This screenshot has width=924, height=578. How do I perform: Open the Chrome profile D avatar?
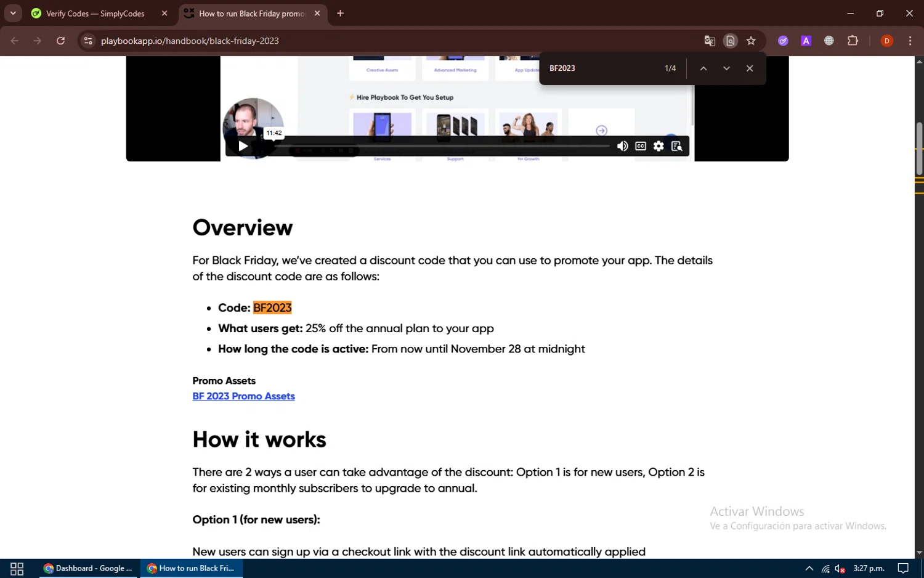[887, 41]
